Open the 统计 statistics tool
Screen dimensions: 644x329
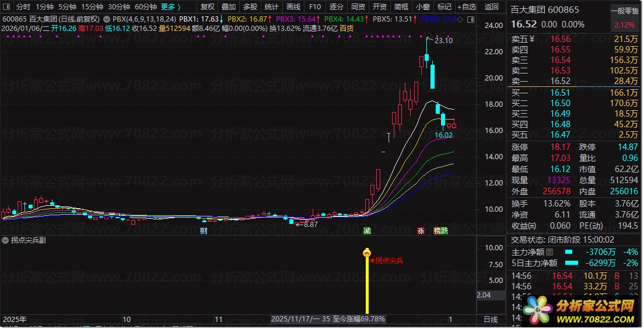point(271,6)
